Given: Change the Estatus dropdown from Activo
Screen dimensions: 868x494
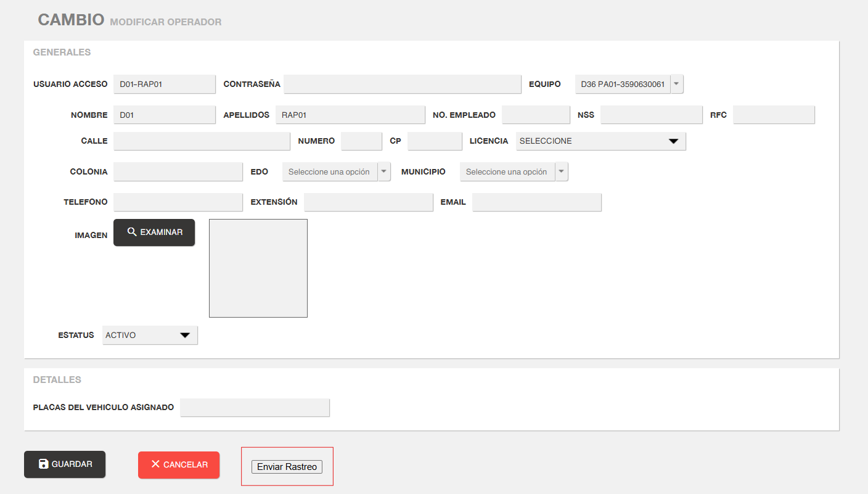Looking at the screenshot, I should click(x=150, y=336).
